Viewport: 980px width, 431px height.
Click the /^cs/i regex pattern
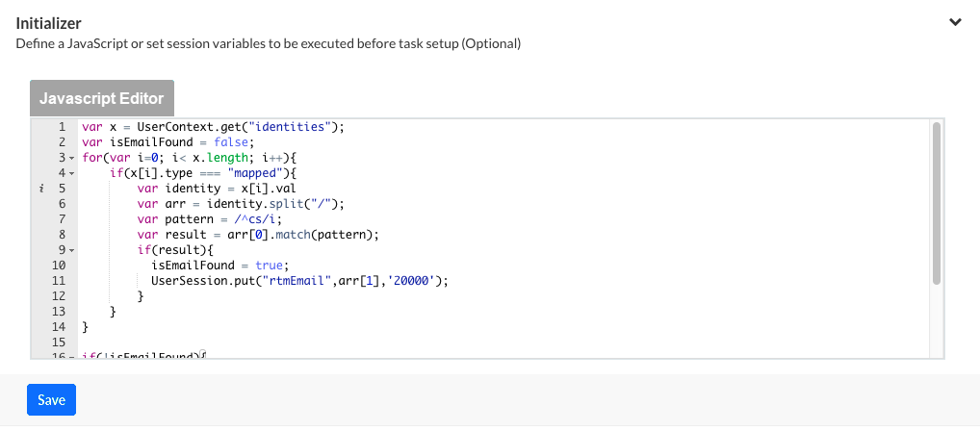click(235, 219)
